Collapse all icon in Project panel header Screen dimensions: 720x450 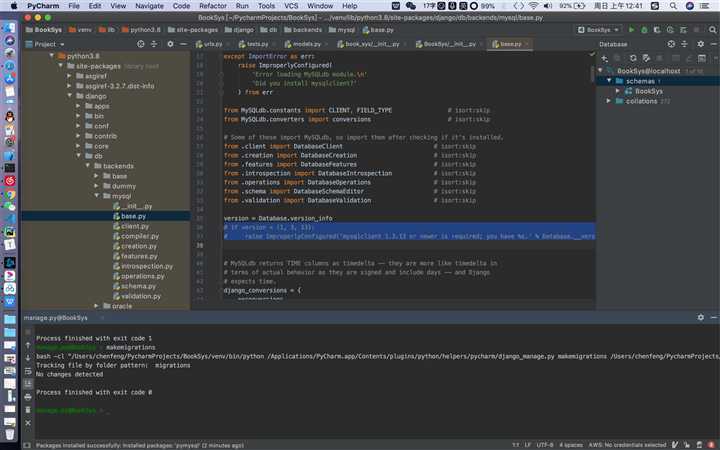[x=154, y=44]
